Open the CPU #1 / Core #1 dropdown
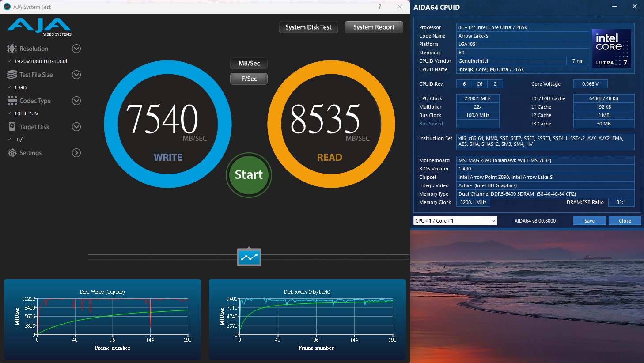 click(x=455, y=221)
